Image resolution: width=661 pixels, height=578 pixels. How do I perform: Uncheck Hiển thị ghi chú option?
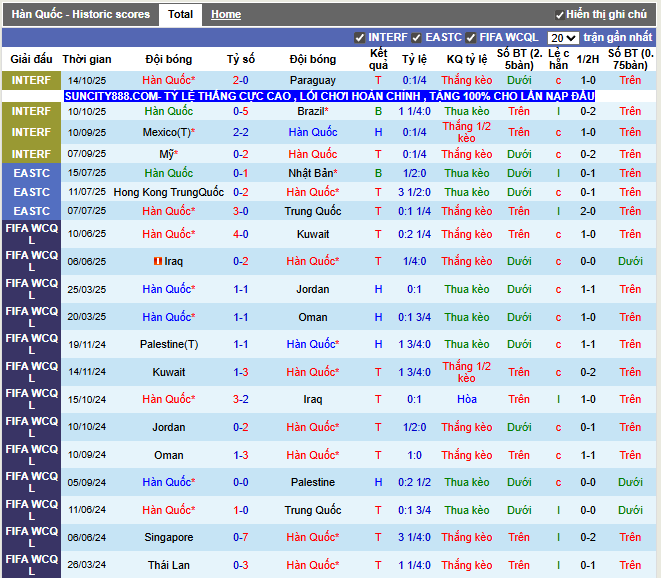point(559,15)
